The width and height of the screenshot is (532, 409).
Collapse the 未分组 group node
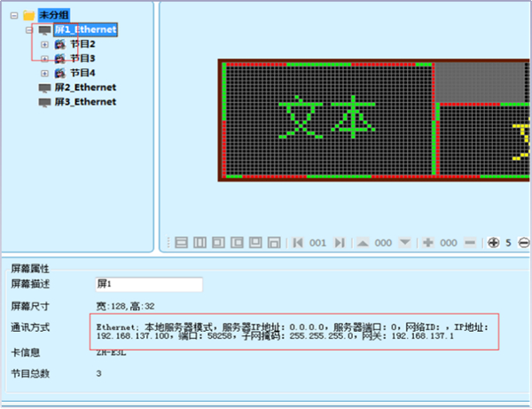(x=14, y=15)
